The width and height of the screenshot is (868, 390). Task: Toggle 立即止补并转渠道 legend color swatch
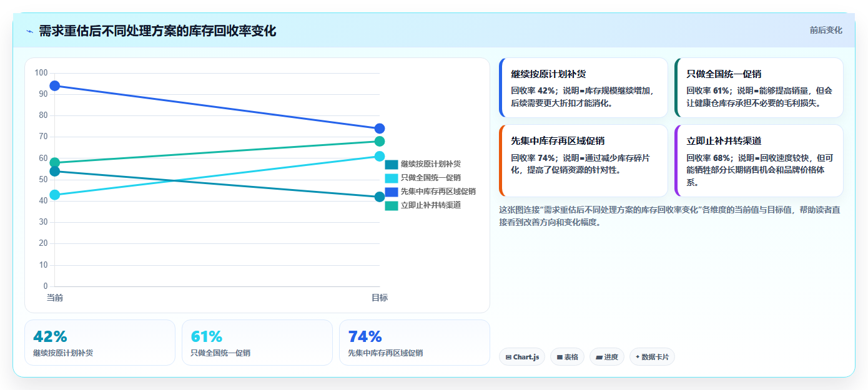(392, 206)
